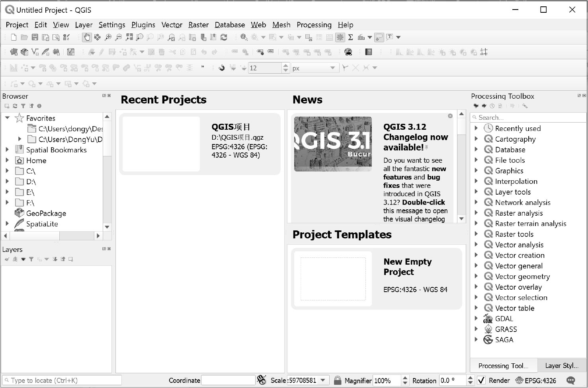The height and width of the screenshot is (388, 588).
Task: Toggle the snapping magnet icon
Action: 222,68
